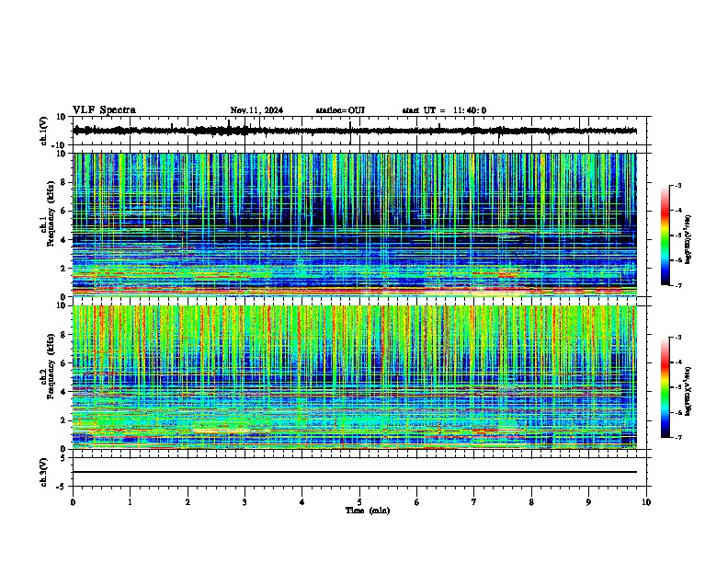Screen dimensions: 728x563
Task: Click time axis tick label '5'
Action: coord(359,502)
